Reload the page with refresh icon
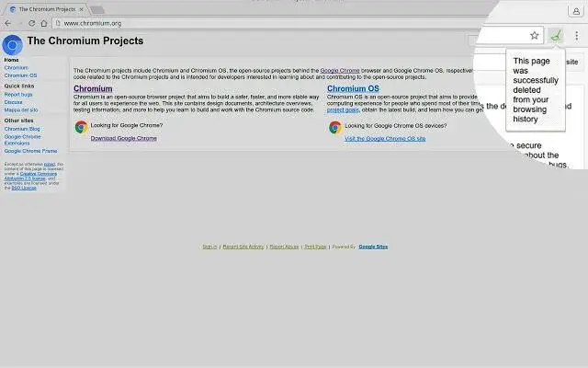Image resolution: width=588 pixels, height=368 pixels. [32, 23]
